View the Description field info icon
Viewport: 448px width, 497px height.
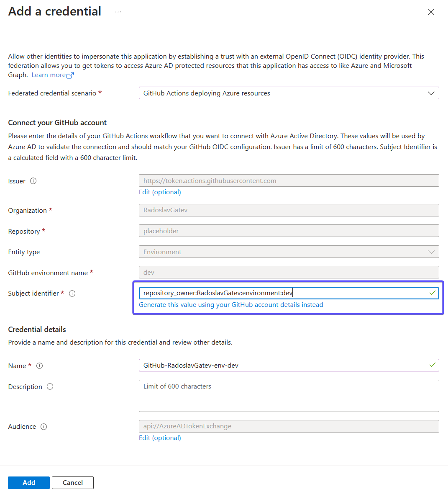pyautogui.click(x=50, y=386)
